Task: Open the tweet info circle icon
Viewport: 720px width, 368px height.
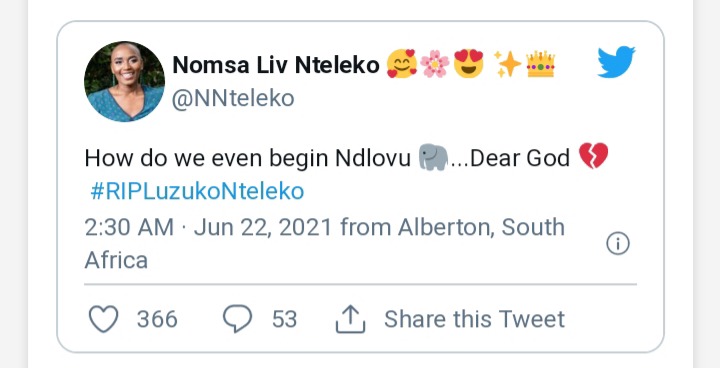Action: [x=618, y=243]
